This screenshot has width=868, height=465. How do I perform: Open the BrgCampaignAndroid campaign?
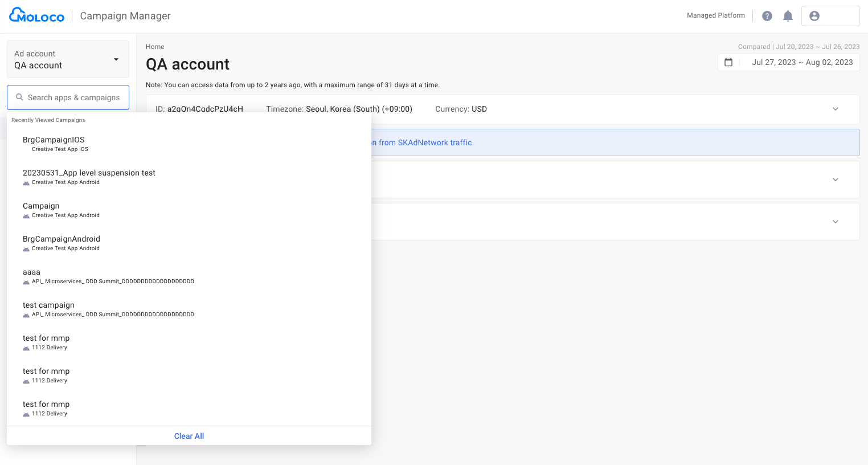tap(62, 239)
